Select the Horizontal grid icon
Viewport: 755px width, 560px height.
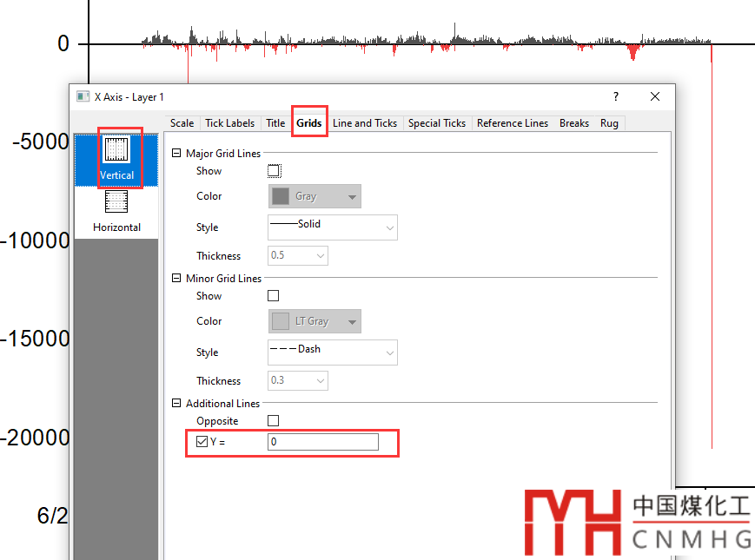coord(116,212)
